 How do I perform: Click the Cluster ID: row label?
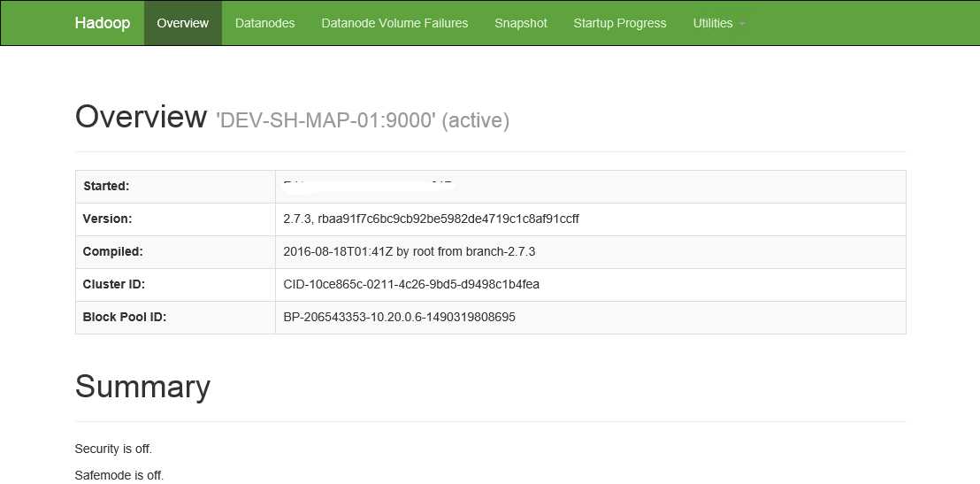pos(114,284)
